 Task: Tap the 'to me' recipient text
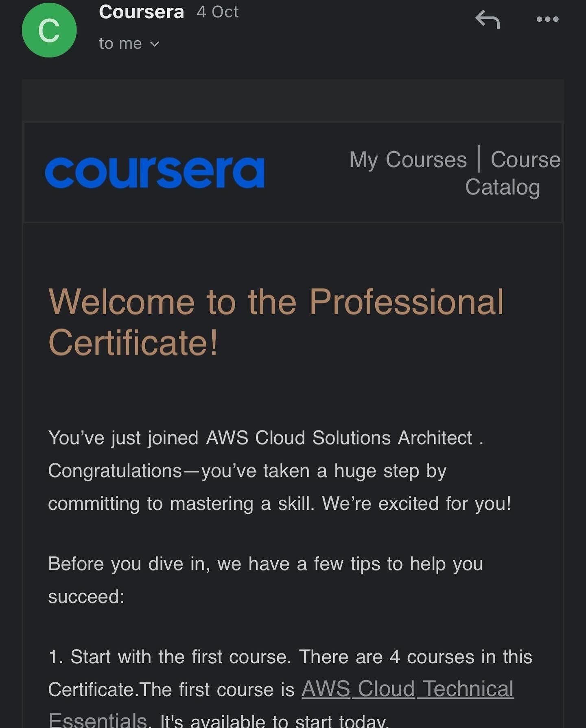coord(120,44)
